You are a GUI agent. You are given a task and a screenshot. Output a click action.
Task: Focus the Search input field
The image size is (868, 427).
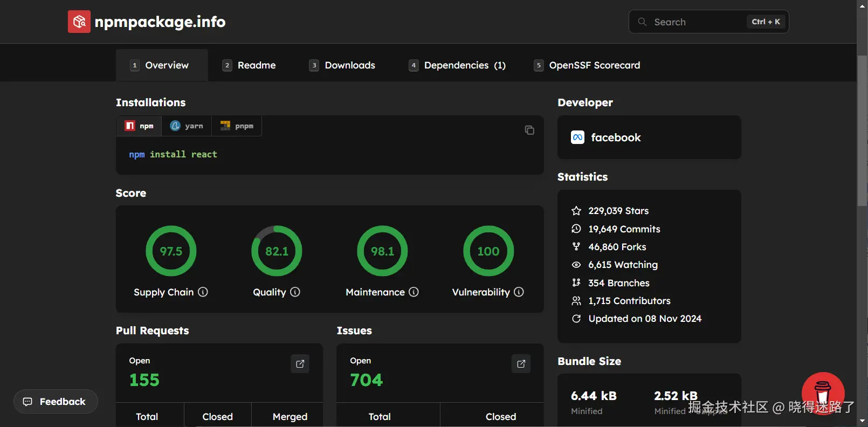708,22
